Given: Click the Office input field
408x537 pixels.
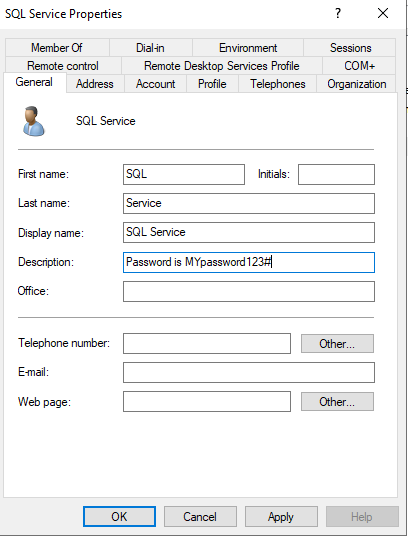Looking at the screenshot, I should (x=249, y=291).
